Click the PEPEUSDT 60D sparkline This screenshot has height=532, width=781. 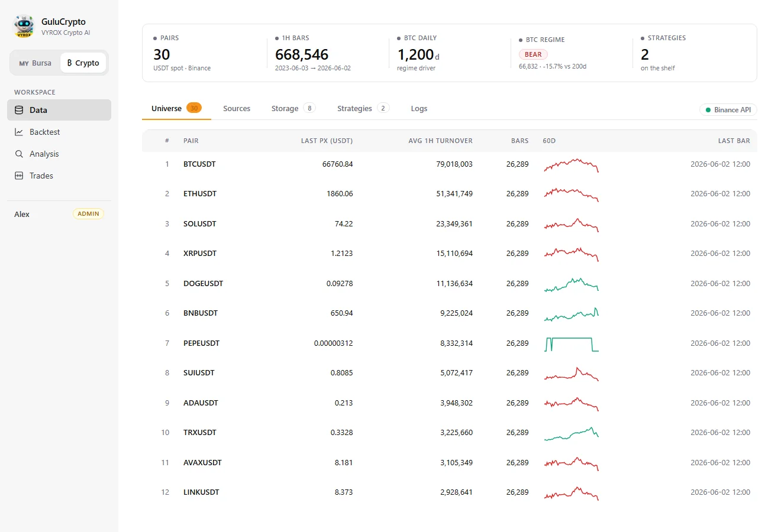click(572, 344)
